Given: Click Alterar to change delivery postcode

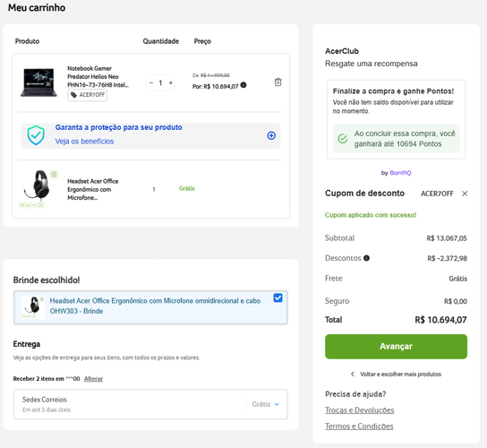Looking at the screenshot, I should (x=93, y=379).
